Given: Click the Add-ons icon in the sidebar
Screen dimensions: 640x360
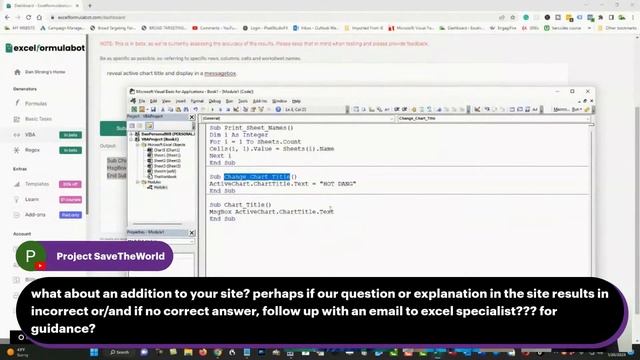Looking at the screenshot, I should 17,215.
